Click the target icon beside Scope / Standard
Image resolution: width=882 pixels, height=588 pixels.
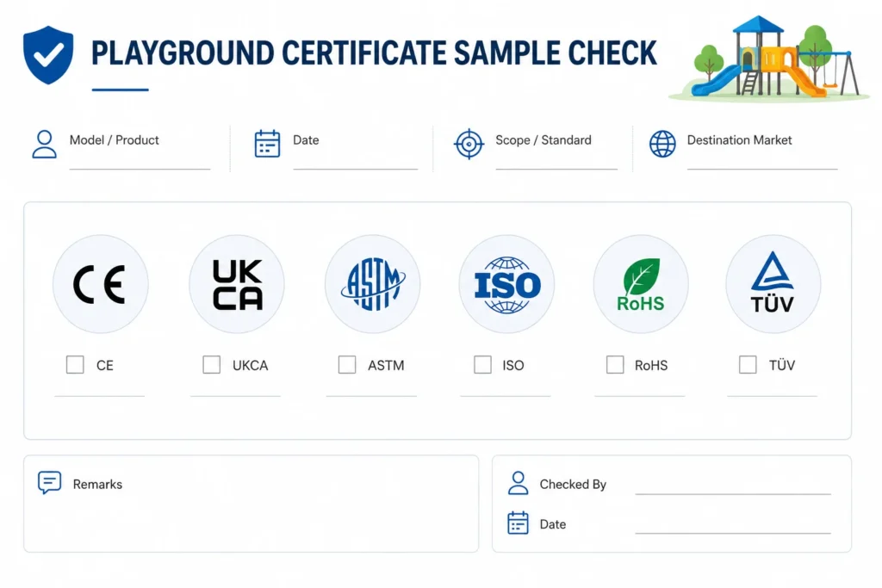tap(469, 144)
